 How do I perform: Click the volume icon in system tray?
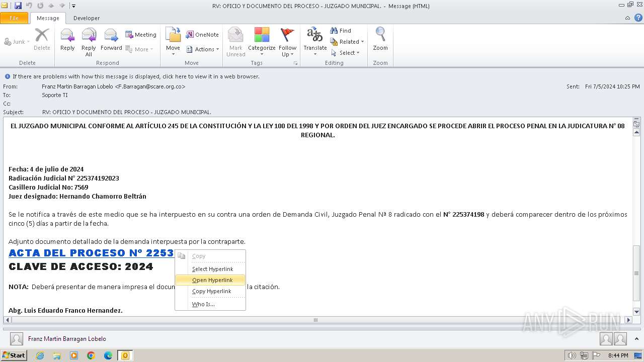572,355
